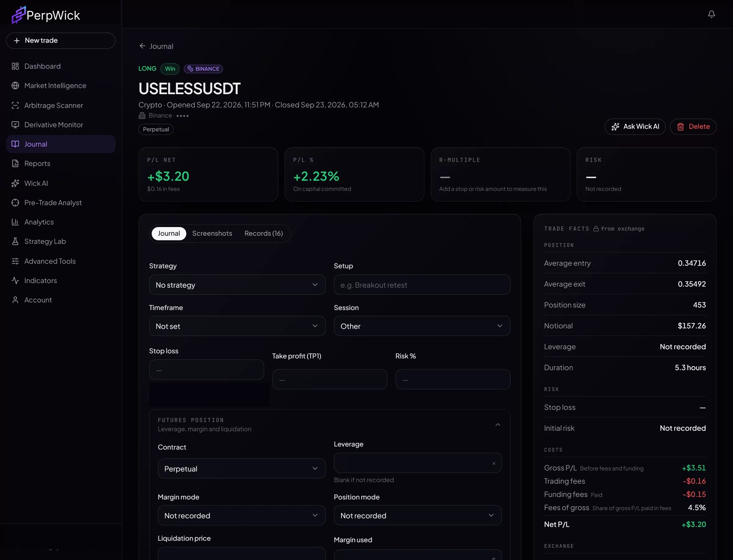Switch to the Screenshots tab

click(212, 233)
